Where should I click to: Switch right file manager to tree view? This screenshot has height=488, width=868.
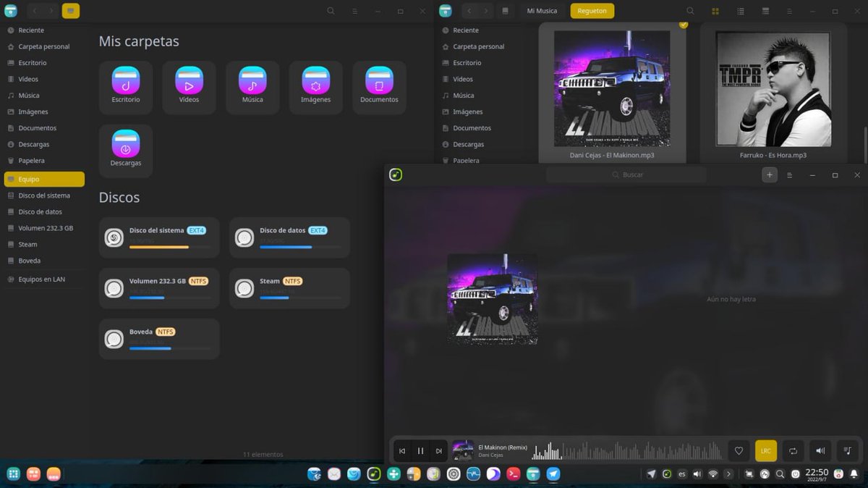point(766,12)
